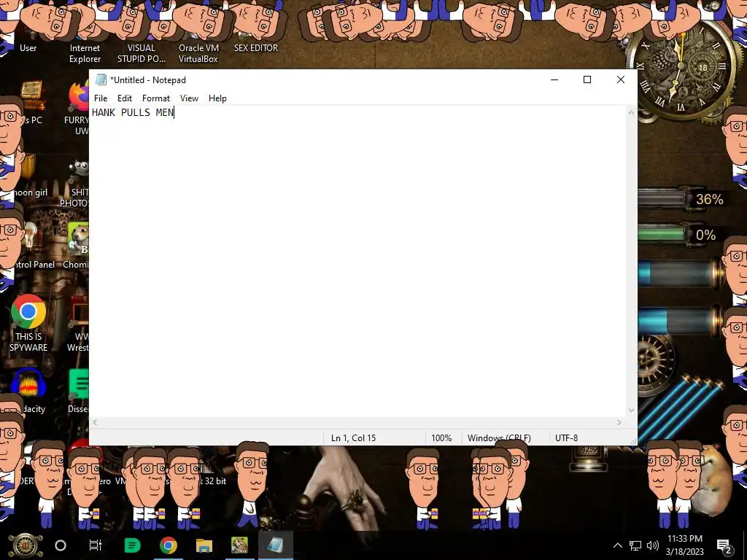Open the doge Box app on taskbar
747x560 pixels.
point(239,545)
